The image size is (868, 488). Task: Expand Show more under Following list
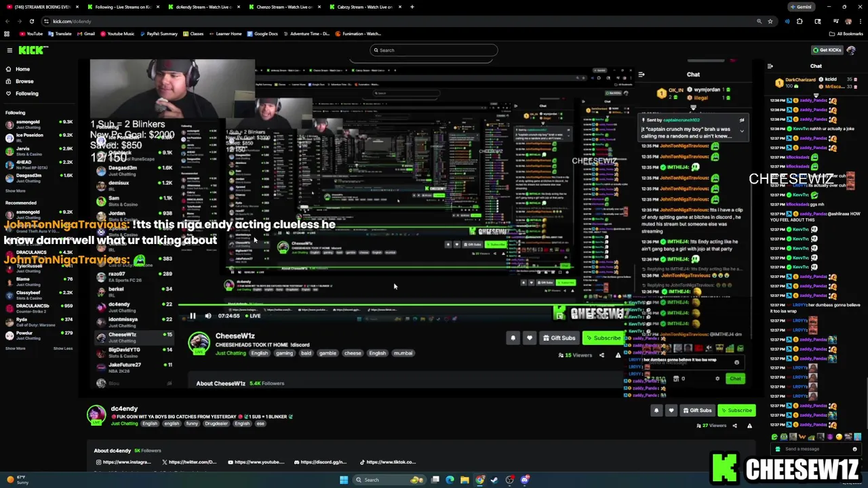[x=16, y=191]
